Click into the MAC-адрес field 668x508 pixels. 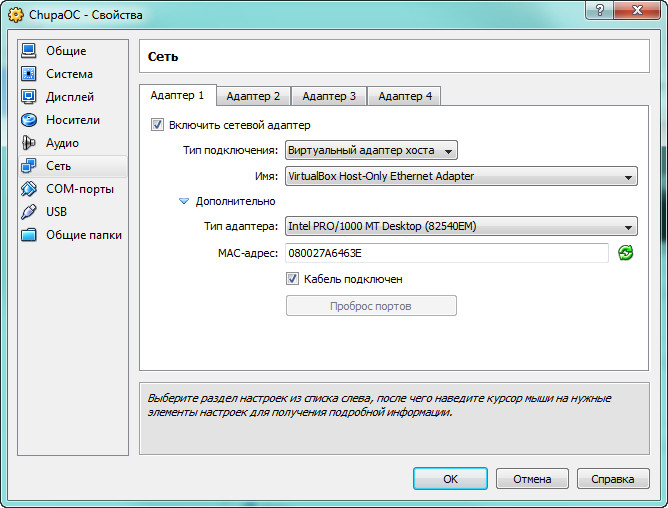pyautogui.click(x=446, y=253)
